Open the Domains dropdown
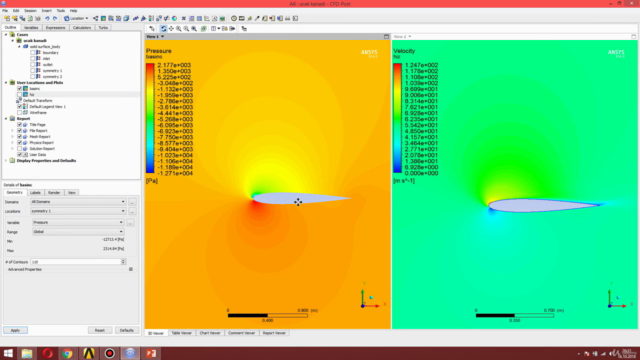640x360 pixels. (78, 202)
